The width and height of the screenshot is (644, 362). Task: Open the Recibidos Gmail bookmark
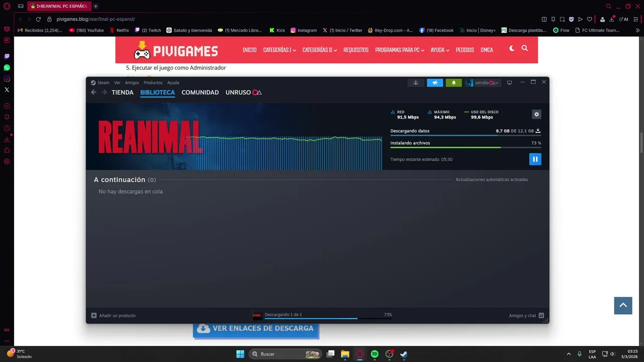pyautogui.click(x=40, y=30)
